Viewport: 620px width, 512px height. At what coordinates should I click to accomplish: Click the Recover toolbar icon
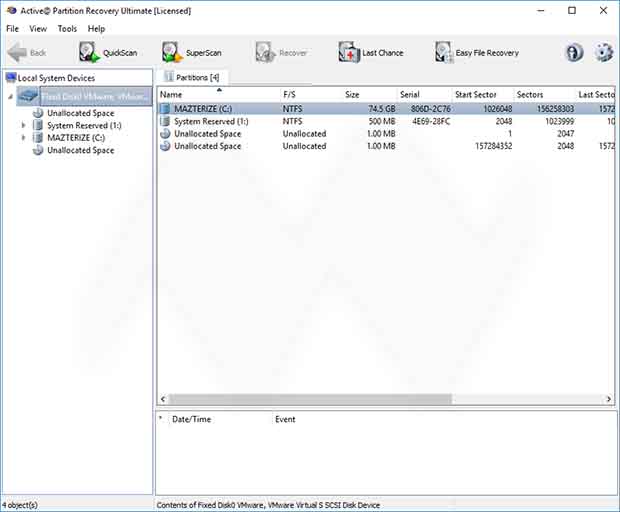[265, 52]
